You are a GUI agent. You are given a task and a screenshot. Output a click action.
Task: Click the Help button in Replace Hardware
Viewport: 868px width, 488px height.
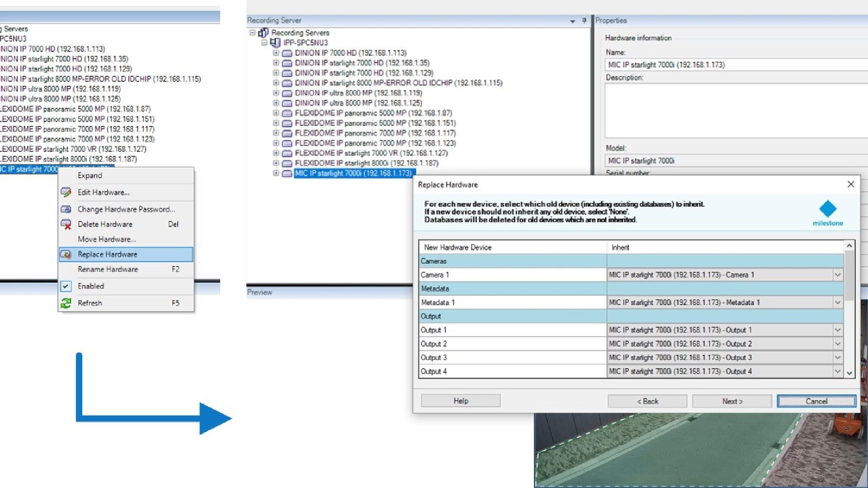click(x=461, y=401)
